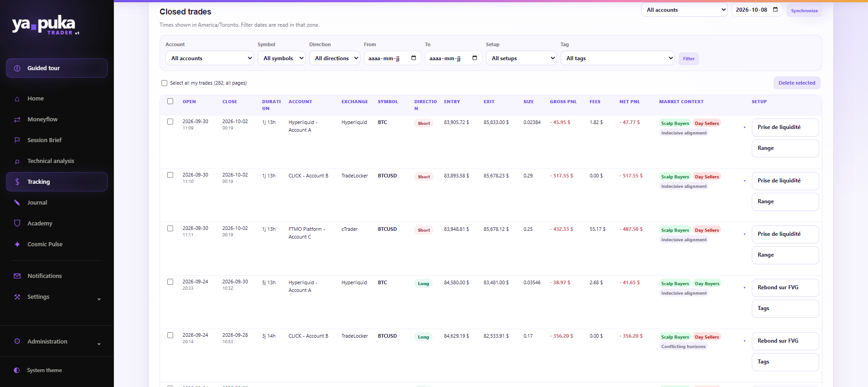Select the Hyperliquid BTC long trade checkbox

pos(170,282)
